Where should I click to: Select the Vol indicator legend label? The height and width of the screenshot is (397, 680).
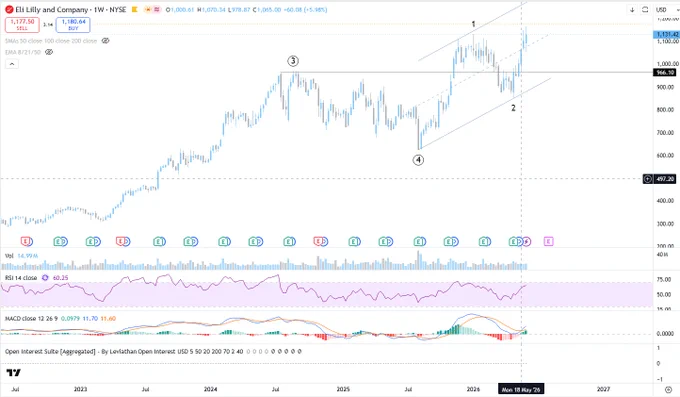pos(9,256)
